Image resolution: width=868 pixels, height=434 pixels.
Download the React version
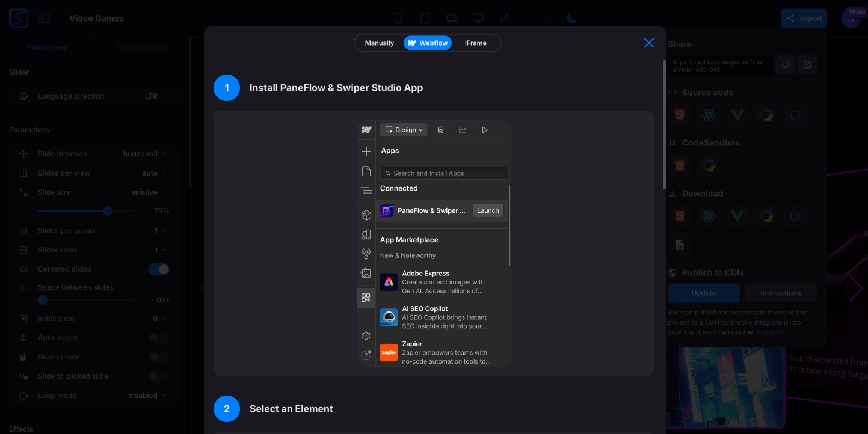click(x=708, y=216)
